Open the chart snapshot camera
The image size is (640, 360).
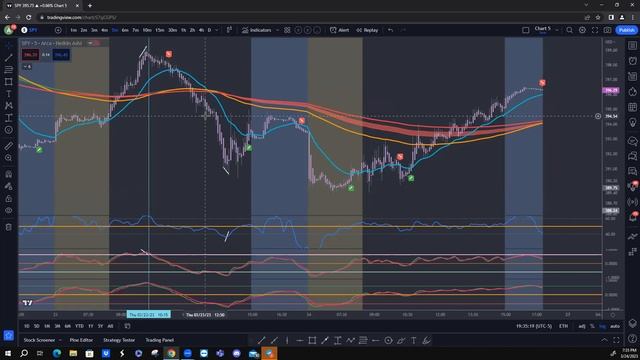point(607,30)
